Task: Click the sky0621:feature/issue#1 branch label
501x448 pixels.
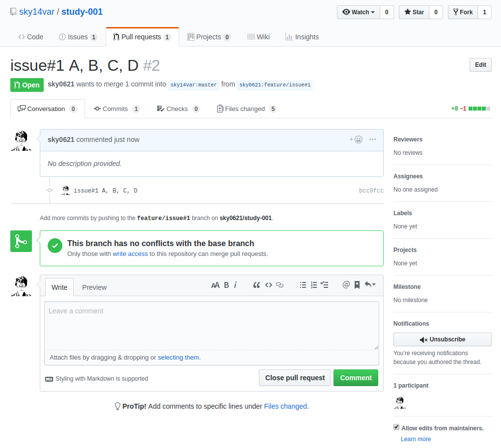Action: point(275,84)
